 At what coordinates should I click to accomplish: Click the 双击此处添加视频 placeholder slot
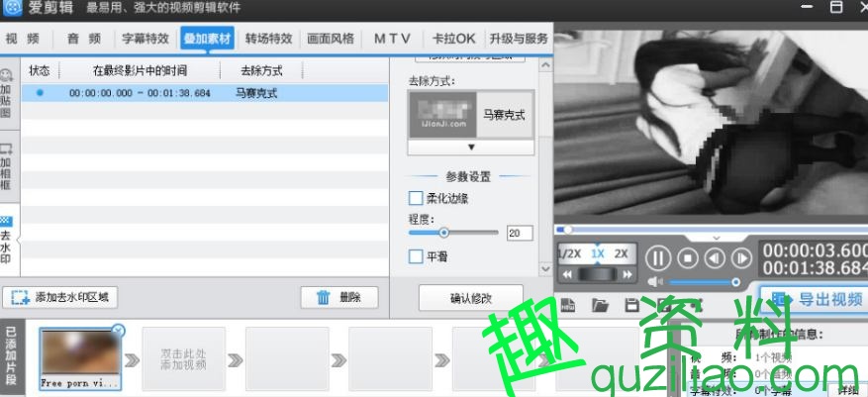[184, 358]
